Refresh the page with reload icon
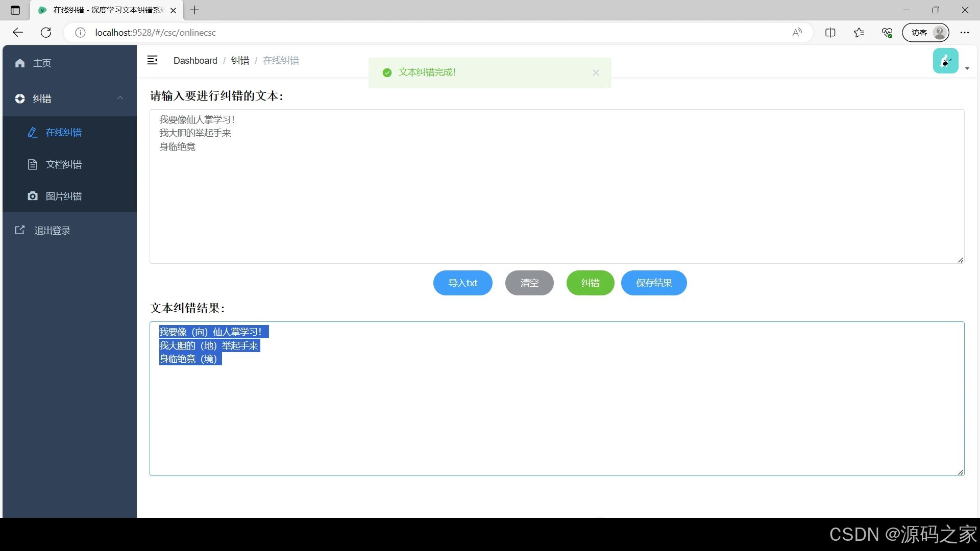The height and width of the screenshot is (551, 980). tap(46, 32)
